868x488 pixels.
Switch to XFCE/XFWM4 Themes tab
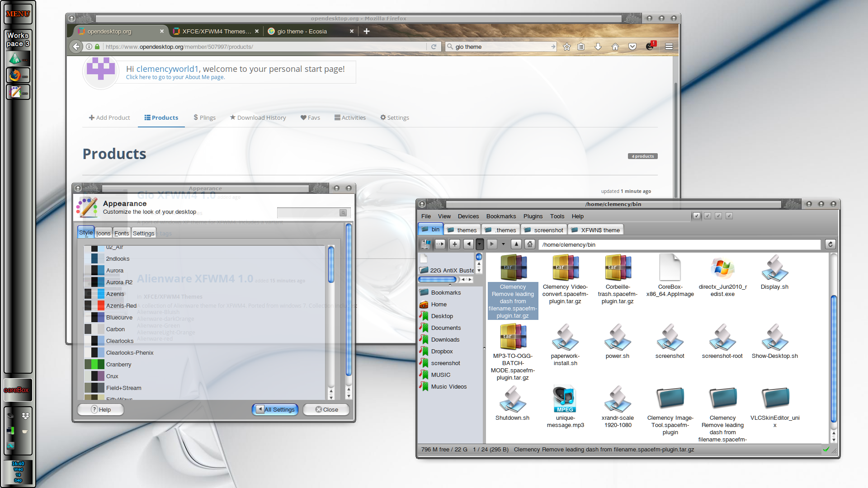coord(216,31)
